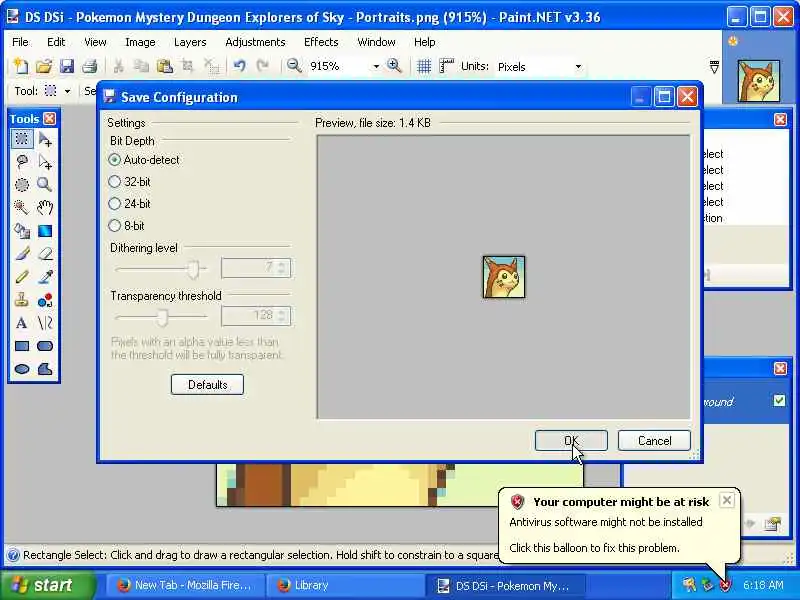800x600 pixels.
Task: Open the Edit menu
Action: (56, 42)
